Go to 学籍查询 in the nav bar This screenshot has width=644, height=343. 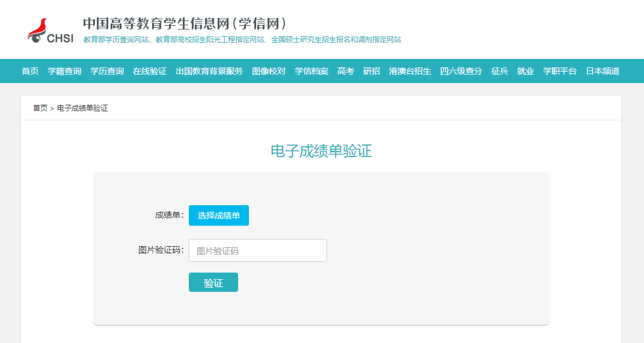click(x=64, y=71)
